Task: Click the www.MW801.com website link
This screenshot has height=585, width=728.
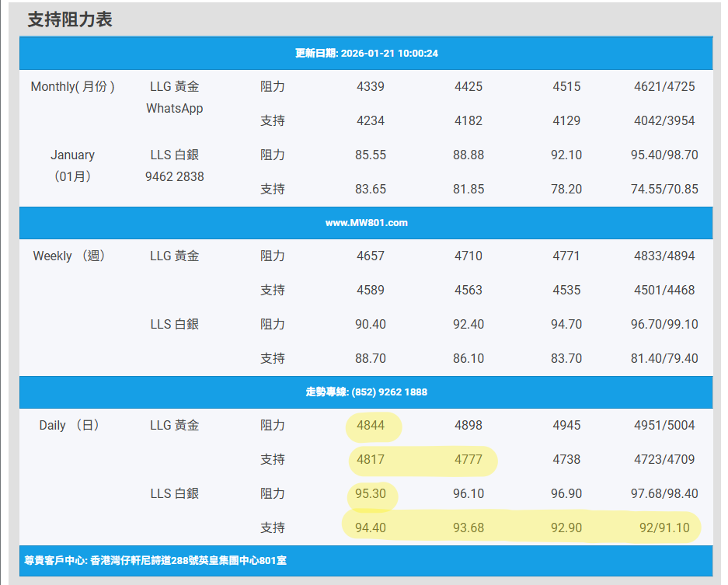Action: pos(366,222)
